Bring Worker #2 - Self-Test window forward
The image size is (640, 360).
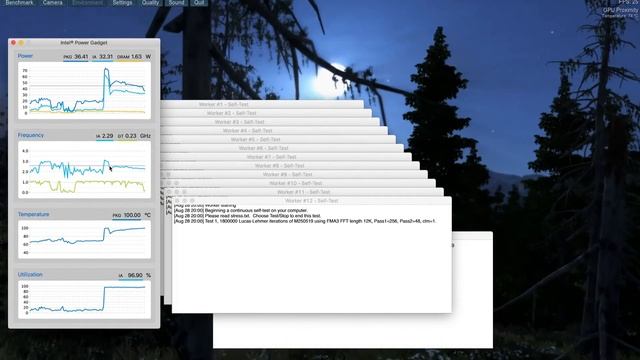click(231, 113)
